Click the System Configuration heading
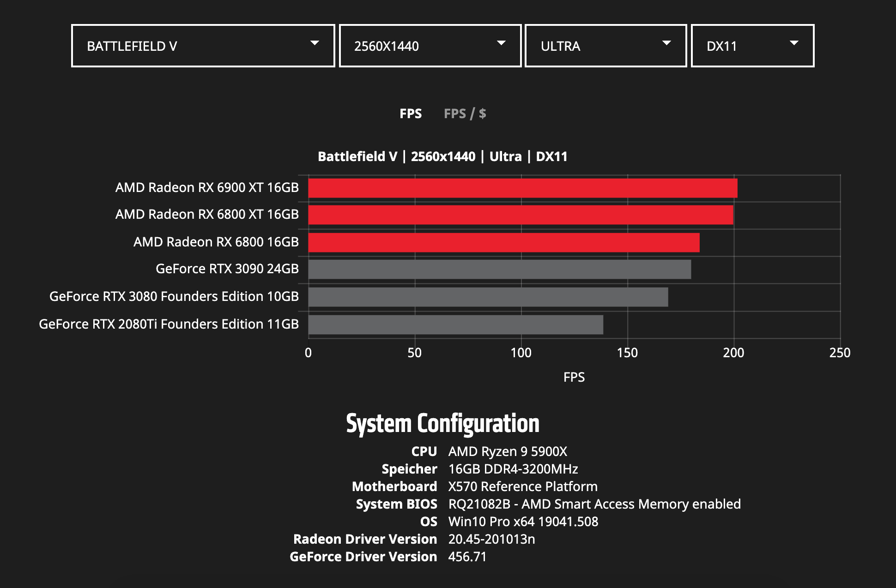Image resolution: width=896 pixels, height=588 pixels. click(442, 423)
